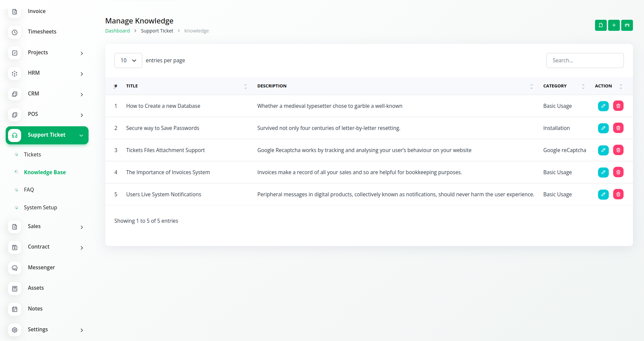Open the entries per page dropdown
The width and height of the screenshot is (644, 341).
click(128, 60)
